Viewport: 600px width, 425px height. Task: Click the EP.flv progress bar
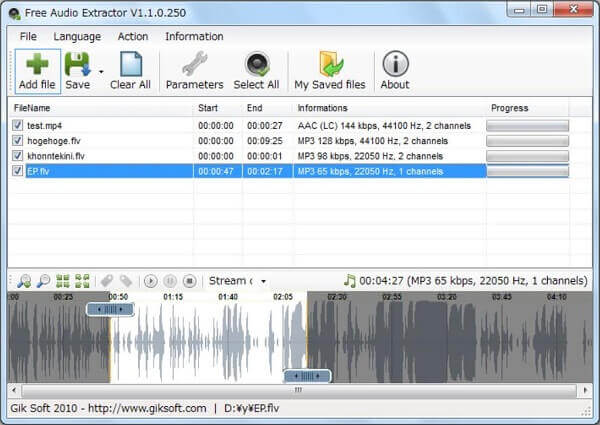527,171
